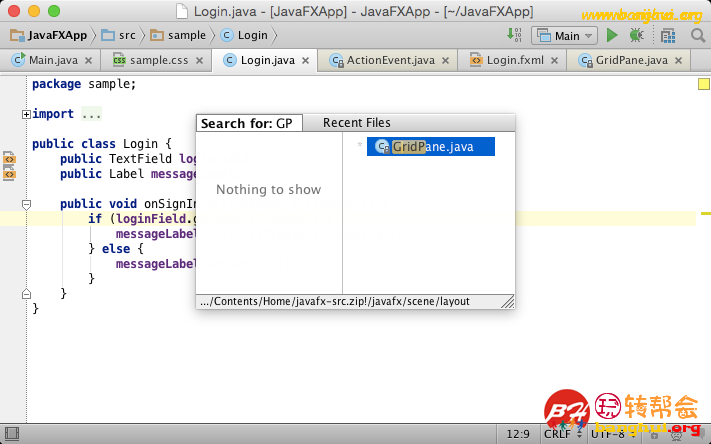The height and width of the screenshot is (444, 711).
Task: Close GridPane.java tab
Action: (x=678, y=61)
